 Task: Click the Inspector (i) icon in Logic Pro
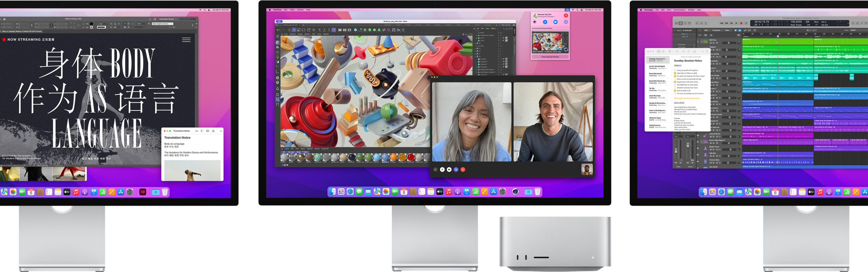pyautogui.click(x=681, y=23)
